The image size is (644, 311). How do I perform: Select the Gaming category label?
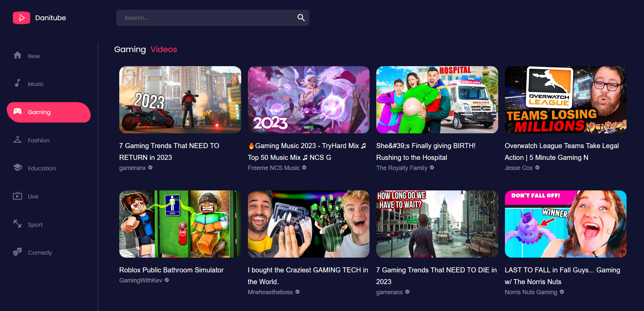[39, 112]
